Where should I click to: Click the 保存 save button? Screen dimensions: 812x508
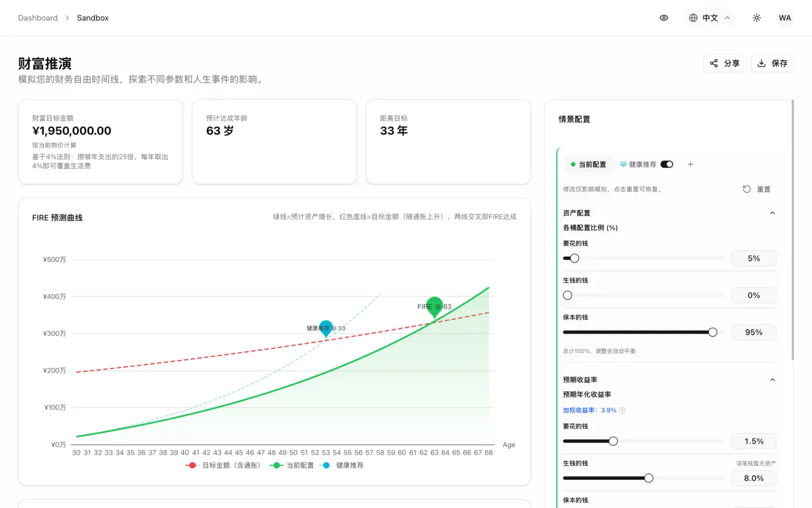[772, 63]
